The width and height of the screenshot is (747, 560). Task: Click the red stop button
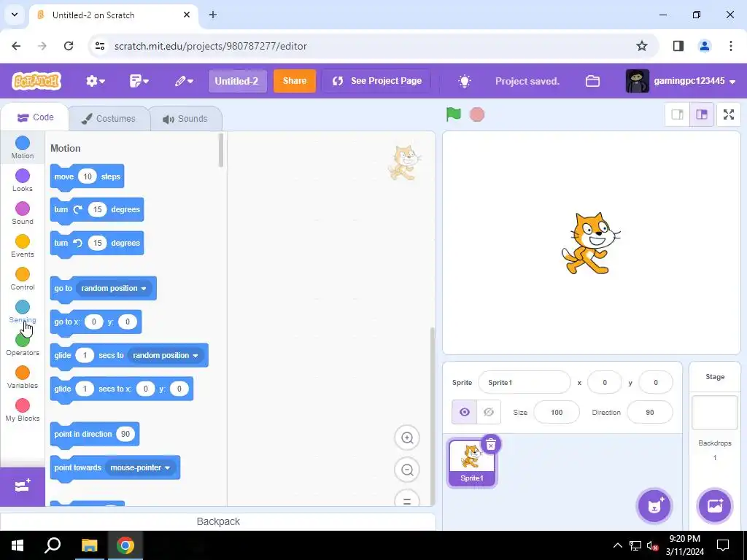pyautogui.click(x=477, y=114)
